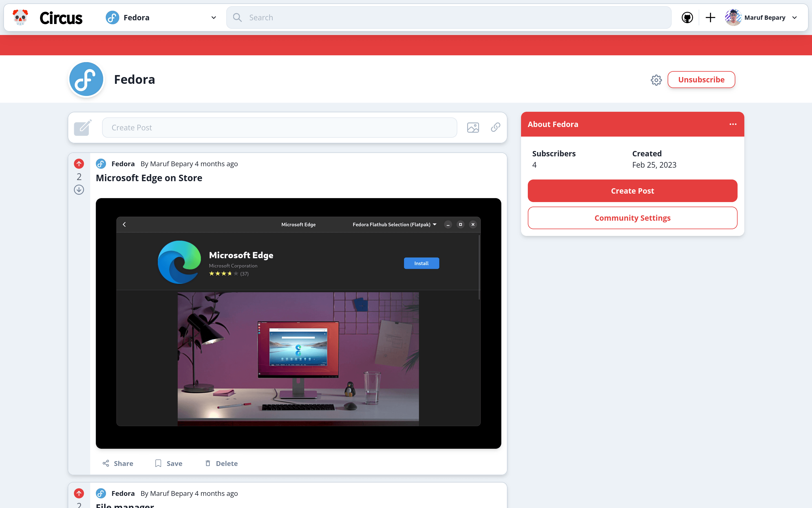Click the Fedora avatar on File manager post
The image size is (812, 508).
tap(101, 493)
